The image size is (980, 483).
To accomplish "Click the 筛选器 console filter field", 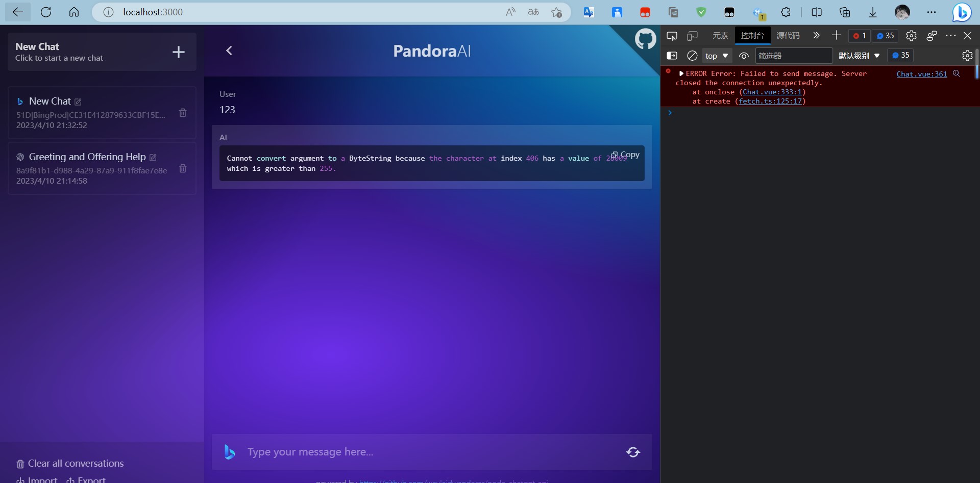I will [794, 56].
